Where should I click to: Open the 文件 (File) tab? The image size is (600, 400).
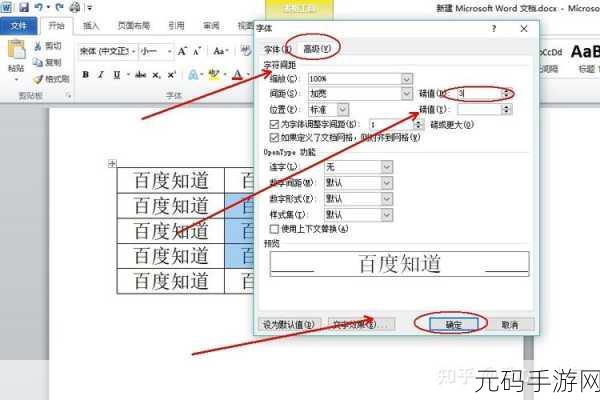(18, 26)
